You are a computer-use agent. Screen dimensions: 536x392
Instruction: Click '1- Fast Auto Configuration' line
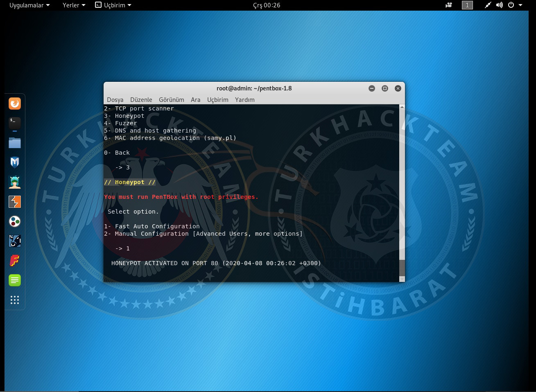coord(152,226)
